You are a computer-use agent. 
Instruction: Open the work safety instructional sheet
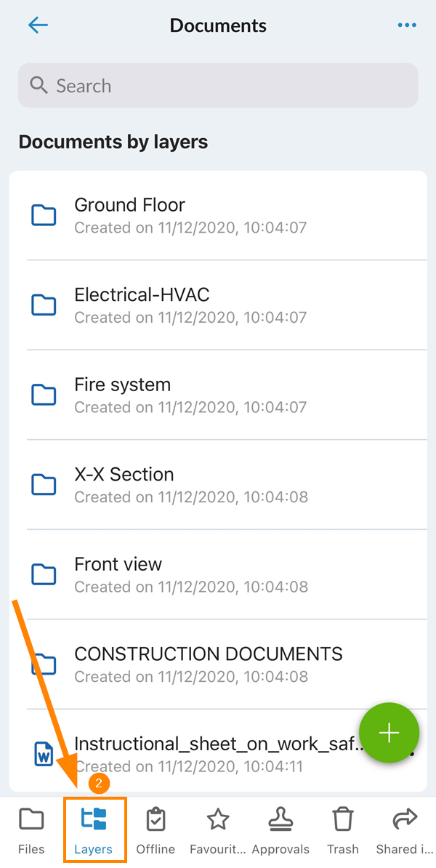(203, 744)
